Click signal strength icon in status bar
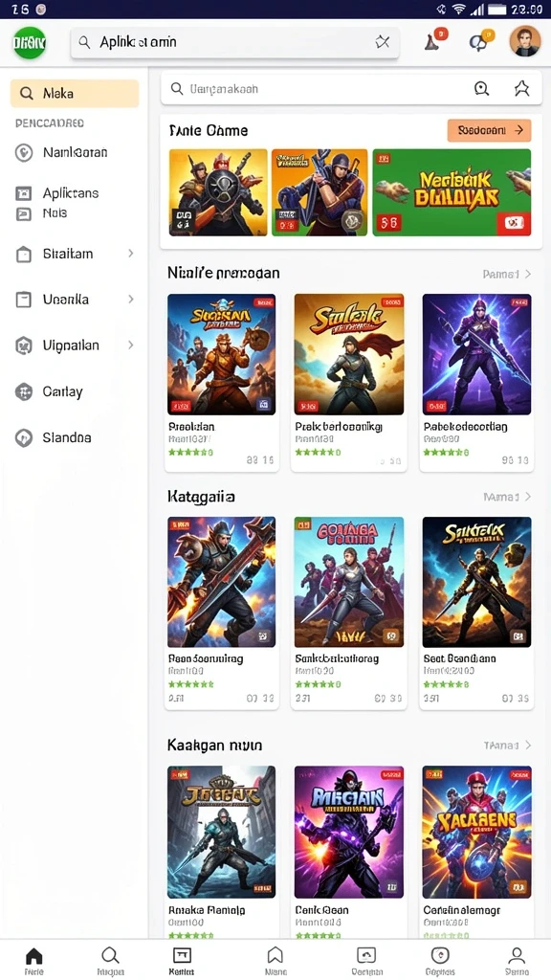The height and width of the screenshot is (980, 551). 477,9
